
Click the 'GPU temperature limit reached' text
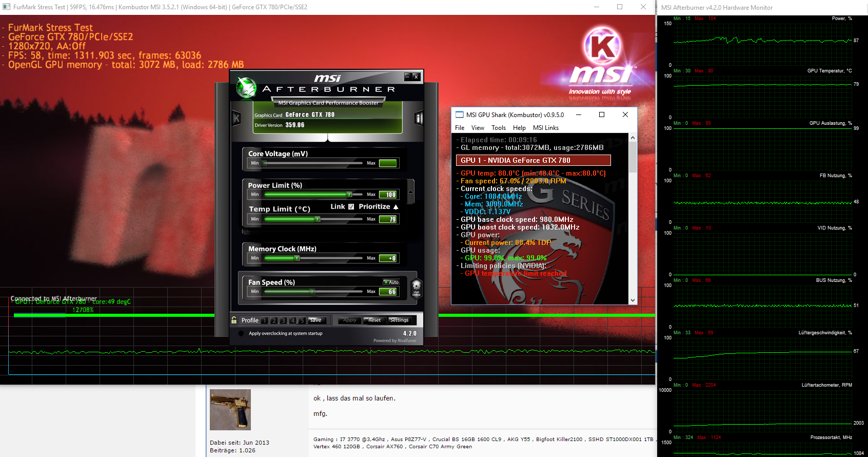[516, 274]
